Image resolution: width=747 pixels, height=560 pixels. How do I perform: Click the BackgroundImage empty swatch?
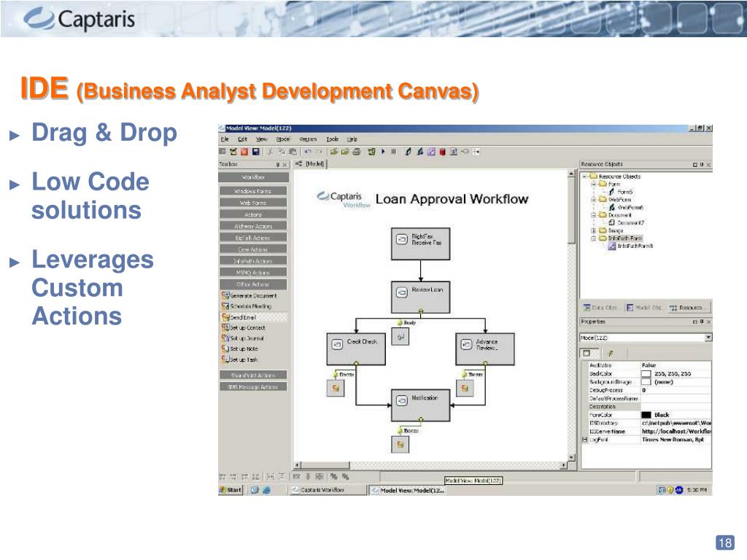click(x=646, y=382)
